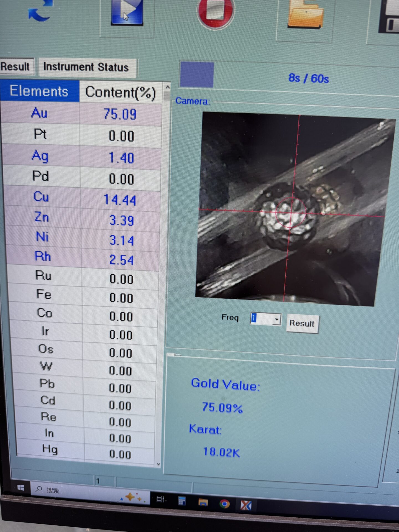Click the Karat 18.02K readout
Screen dimensions: 399x532
pos(221,452)
